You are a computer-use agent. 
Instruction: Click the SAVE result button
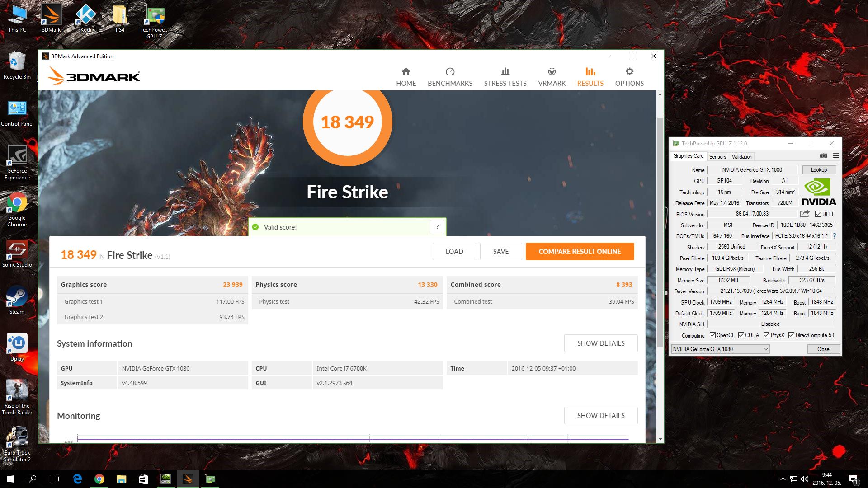click(x=501, y=252)
